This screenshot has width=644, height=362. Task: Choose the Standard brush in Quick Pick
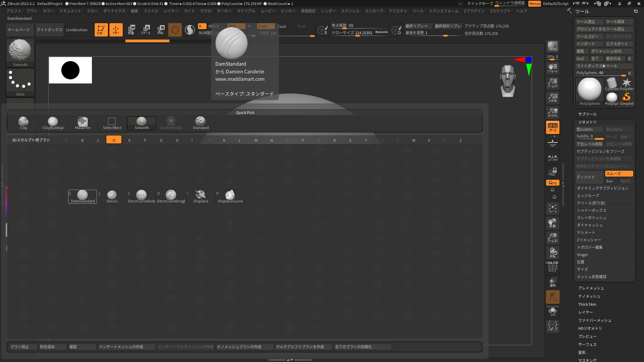(201, 123)
